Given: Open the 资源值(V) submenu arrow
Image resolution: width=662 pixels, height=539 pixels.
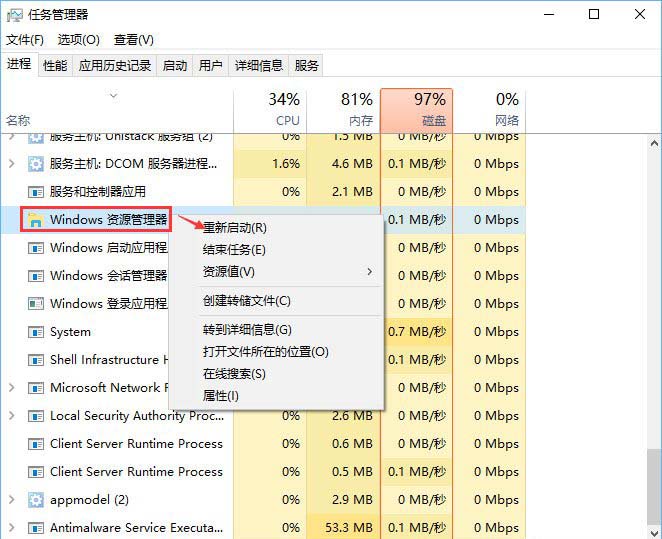Looking at the screenshot, I should [369, 272].
